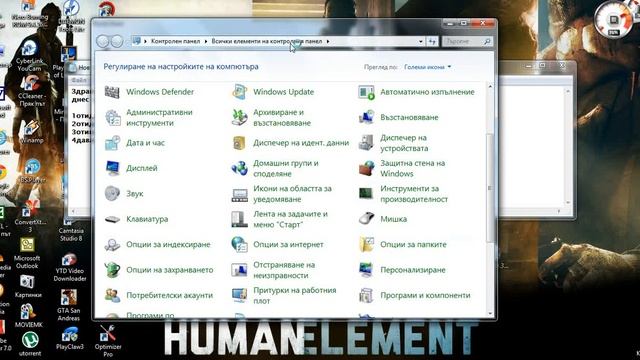The width and height of the screenshot is (640, 360).
Task: Click Всички елементи на контролния панел breadcrumb
Action: click(267, 41)
